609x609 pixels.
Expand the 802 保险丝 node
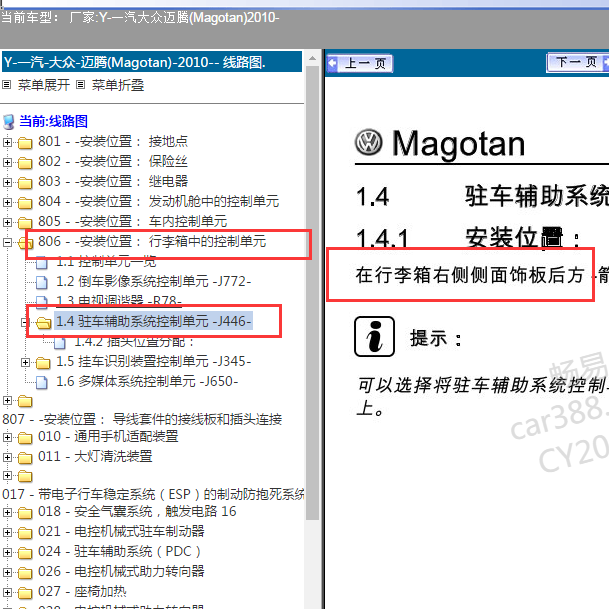click(7, 162)
